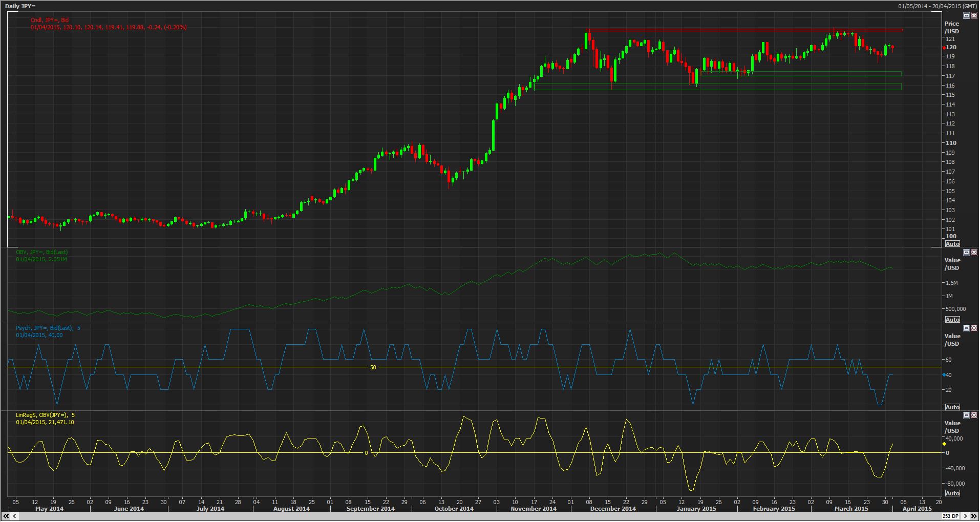The width and height of the screenshot is (980, 522).
Task: Close the Psych indicator pane
Action: [974, 328]
